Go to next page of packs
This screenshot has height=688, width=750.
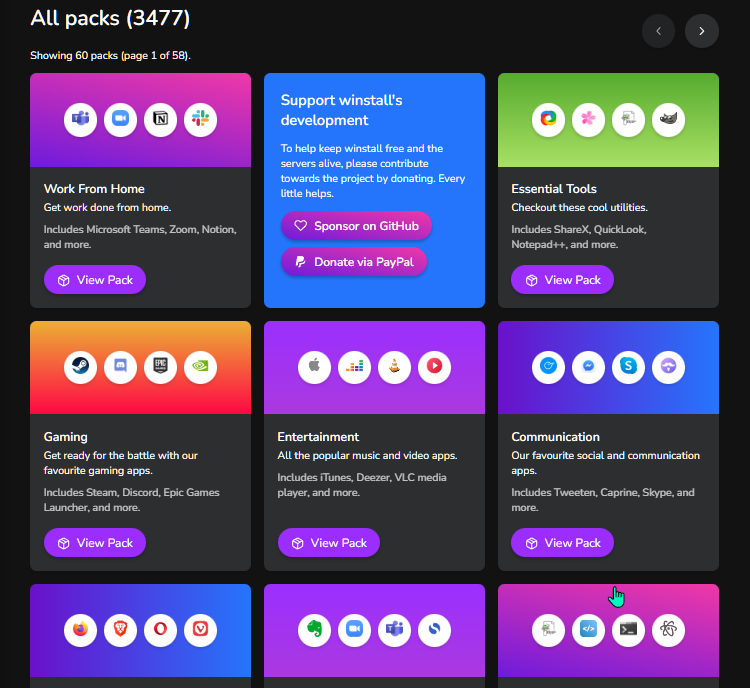pyautogui.click(x=702, y=31)
